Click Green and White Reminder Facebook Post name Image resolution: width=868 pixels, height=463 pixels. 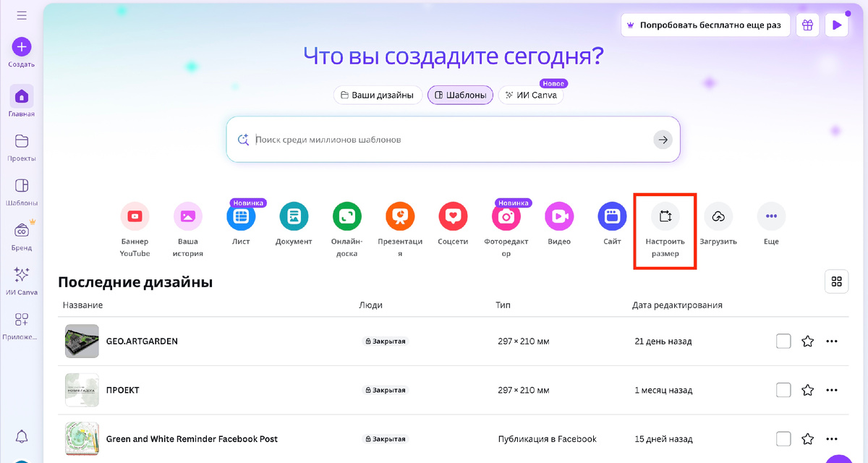[192, 438]
